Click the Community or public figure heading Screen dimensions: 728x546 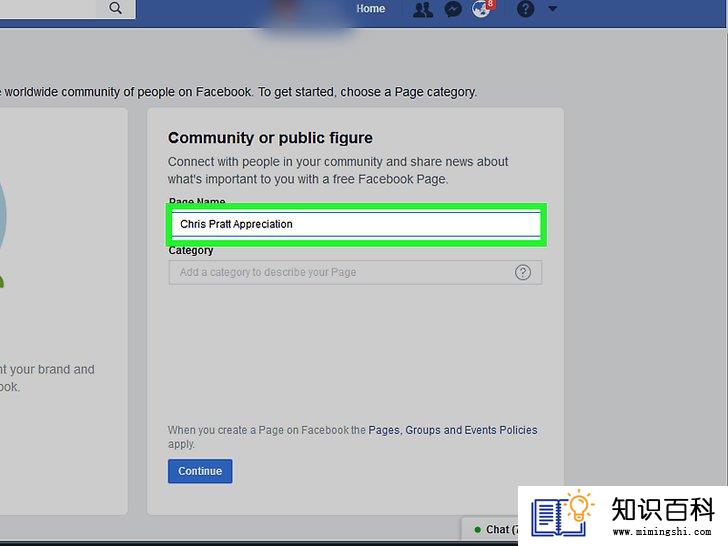click(270, 138)
